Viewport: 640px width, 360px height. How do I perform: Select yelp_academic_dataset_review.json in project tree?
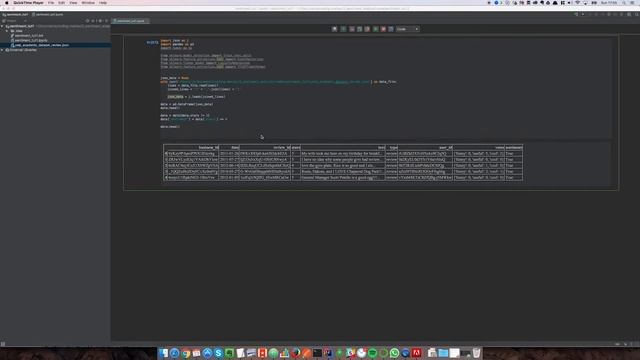[40, 45]
